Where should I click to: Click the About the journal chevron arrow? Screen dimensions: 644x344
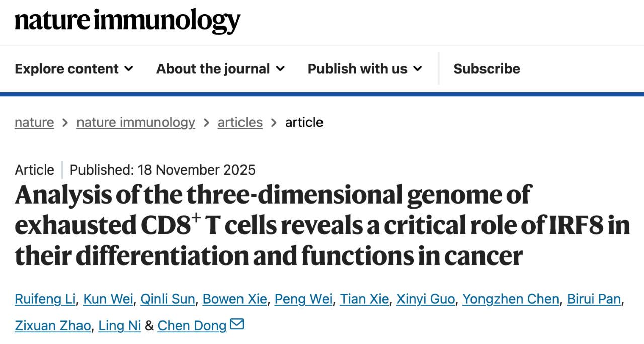[281, 69]
